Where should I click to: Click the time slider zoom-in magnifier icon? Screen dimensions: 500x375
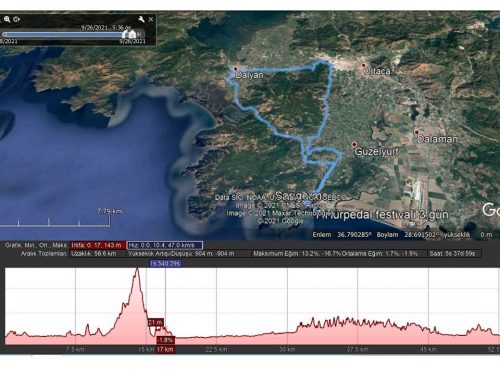coord(7,19)
